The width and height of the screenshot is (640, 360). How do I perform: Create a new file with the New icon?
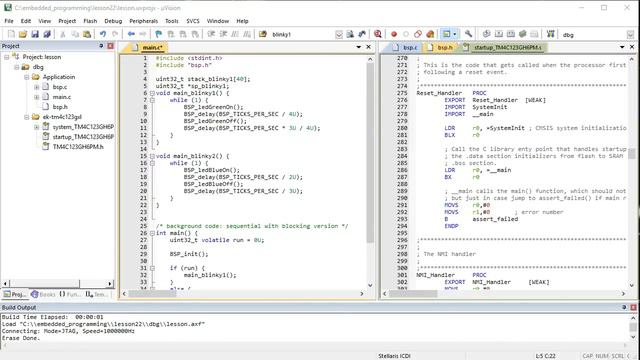11,34
